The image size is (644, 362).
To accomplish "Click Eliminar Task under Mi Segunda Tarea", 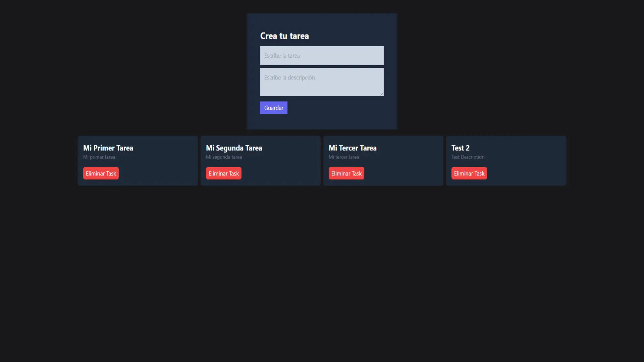I will [223, 173].
